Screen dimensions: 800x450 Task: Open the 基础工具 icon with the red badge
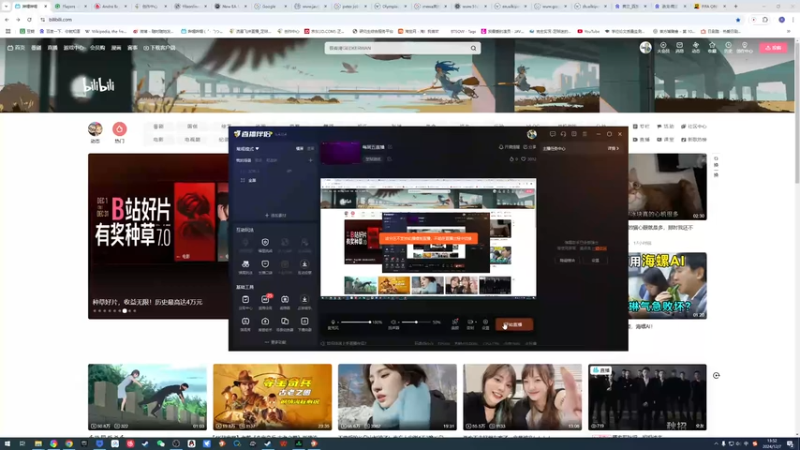click(x=265, y=300)
